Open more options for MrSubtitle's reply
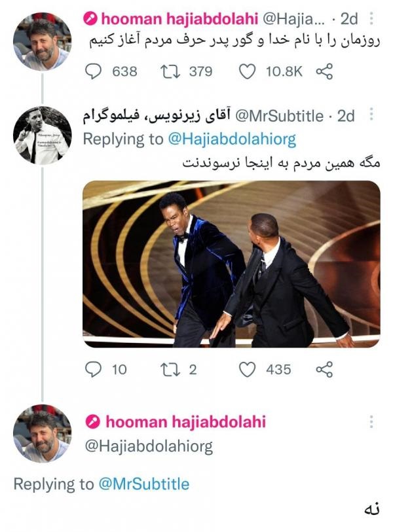The height and width of the screenshot is (532, 393). 371,116
